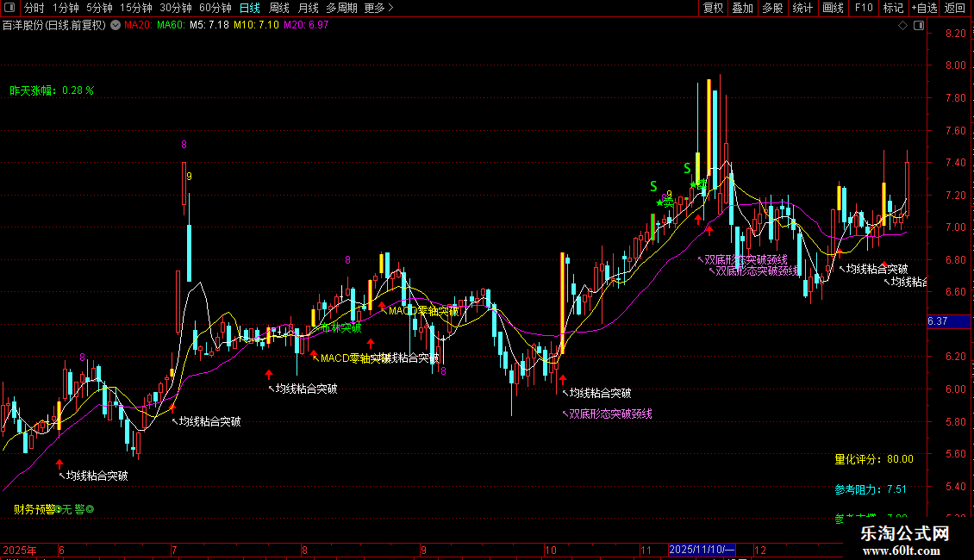This screenshot has width=974, height=560.
Task: Open the 复权 adjustment options
Action: tap(713, 8)
